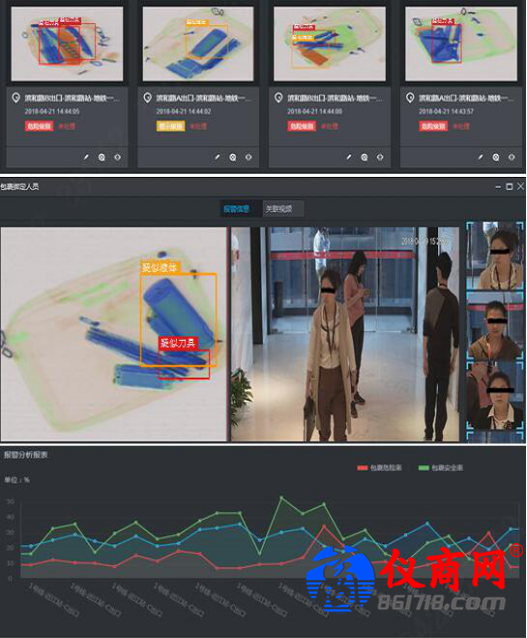Toggle the red 包裹危险率 legend series
The image size is (527, 638).
(379, 468)
